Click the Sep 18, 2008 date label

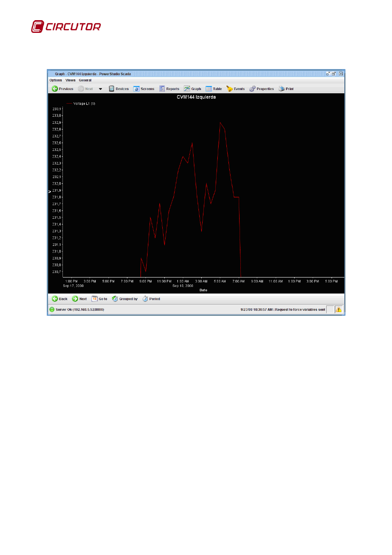pos(183,286)
